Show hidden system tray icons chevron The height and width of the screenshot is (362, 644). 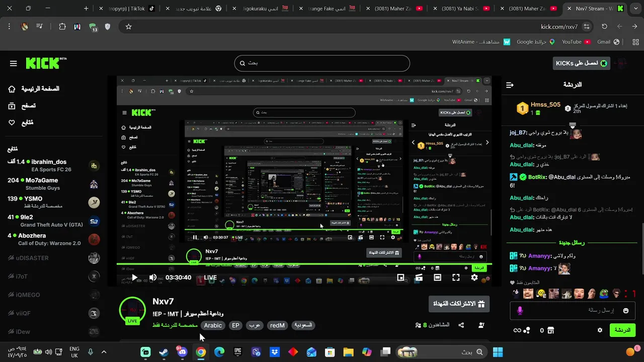(x=104, y=352)
